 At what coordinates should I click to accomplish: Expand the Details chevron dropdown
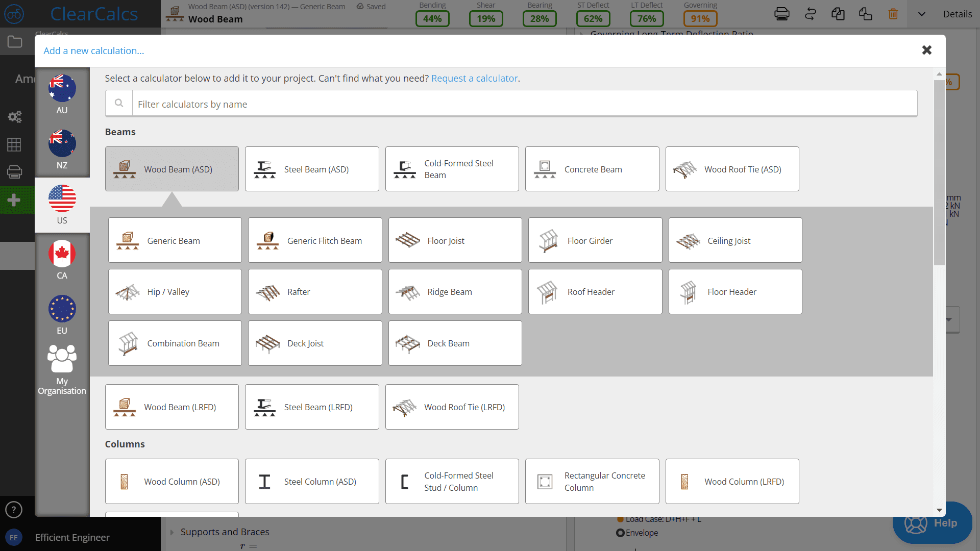(x=921, y=14)
